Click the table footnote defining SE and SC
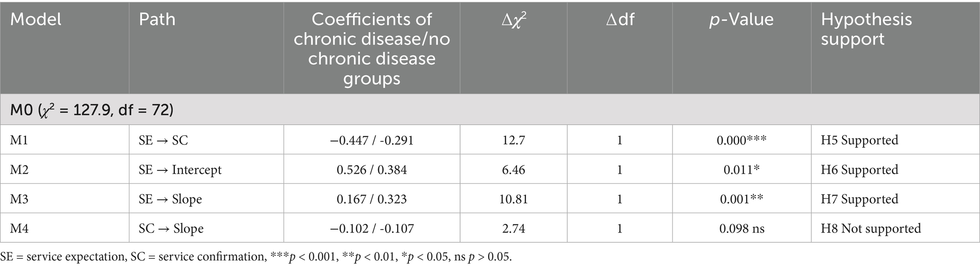The width and height of the screenshot is (980, 268). coord(256,257)
